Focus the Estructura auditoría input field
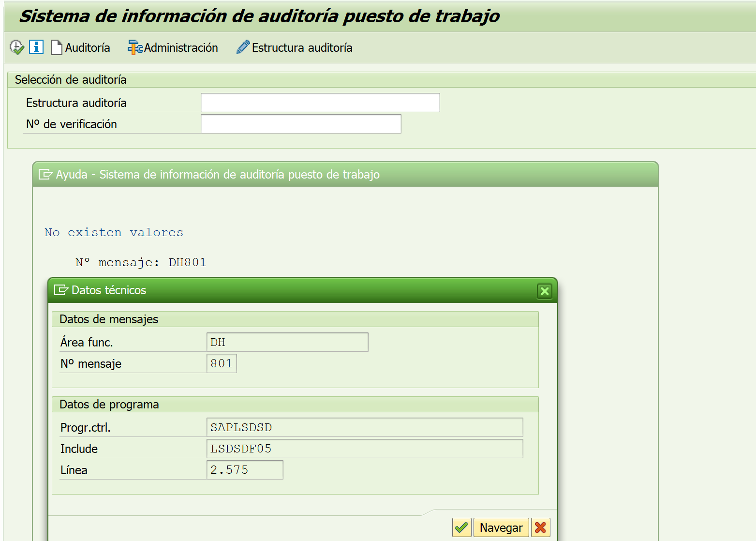Viewport: 756px width, 541px height. (320, 103)
